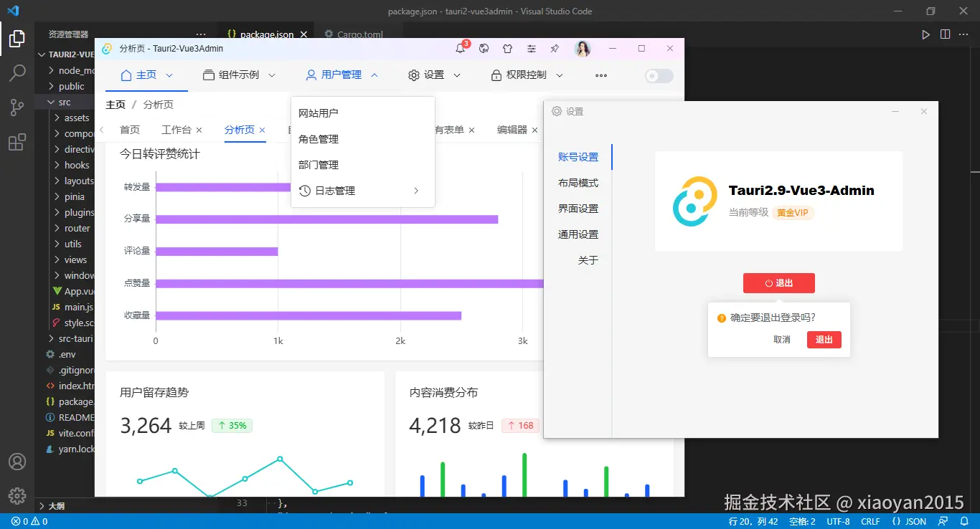Toggle the dark mode switch in the navbar
Screen dimensions: 980x529
pyautogui.click(x=658, y=75)
